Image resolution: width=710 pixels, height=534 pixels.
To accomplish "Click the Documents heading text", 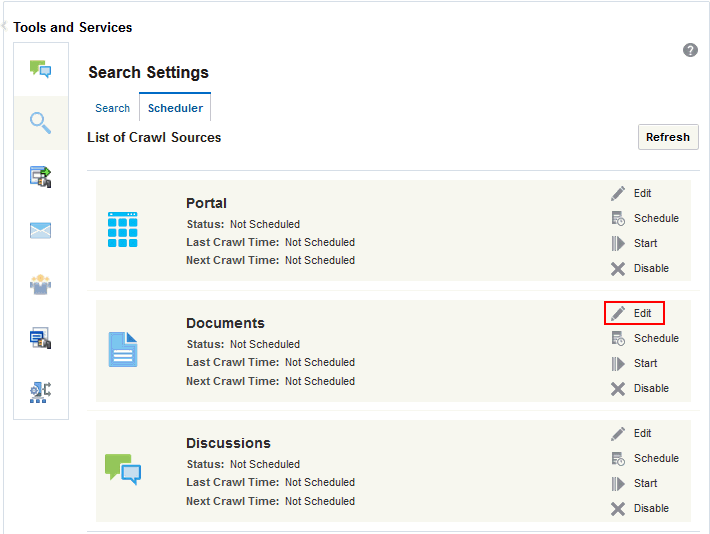I will (225, 323).
